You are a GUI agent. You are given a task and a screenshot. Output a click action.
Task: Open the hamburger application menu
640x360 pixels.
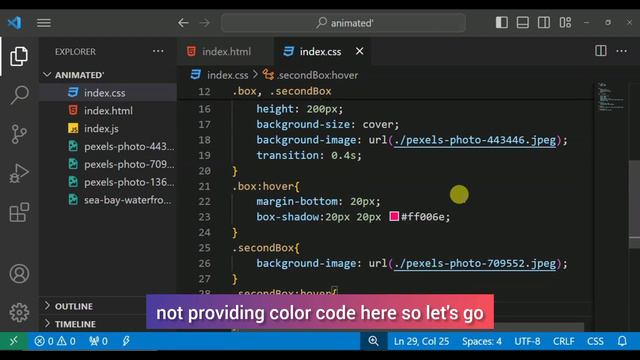pyautogui.click(x=44, y=23)
